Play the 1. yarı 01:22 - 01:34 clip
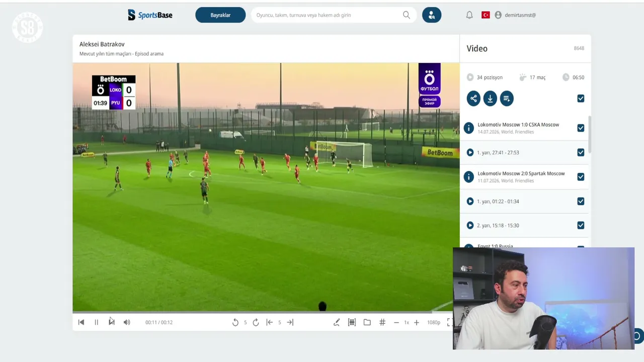 [470, 201]
